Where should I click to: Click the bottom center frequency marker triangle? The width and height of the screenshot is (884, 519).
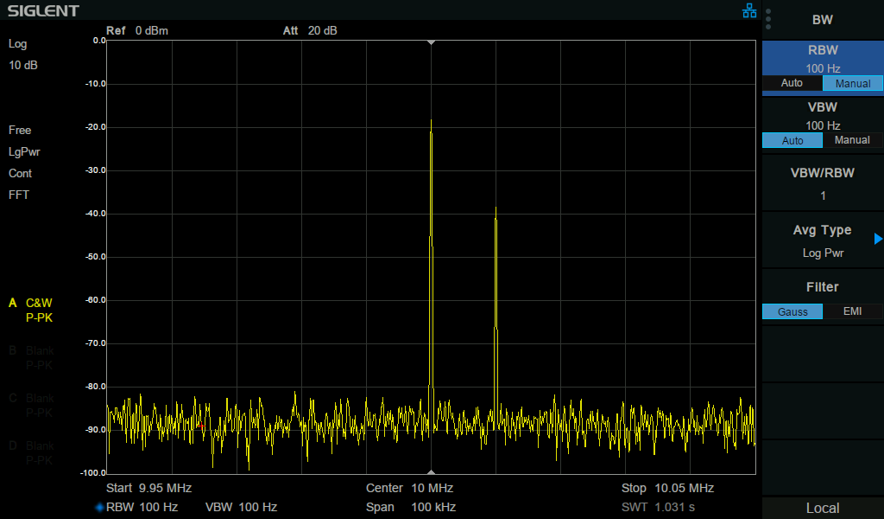(x=431, y=472)
